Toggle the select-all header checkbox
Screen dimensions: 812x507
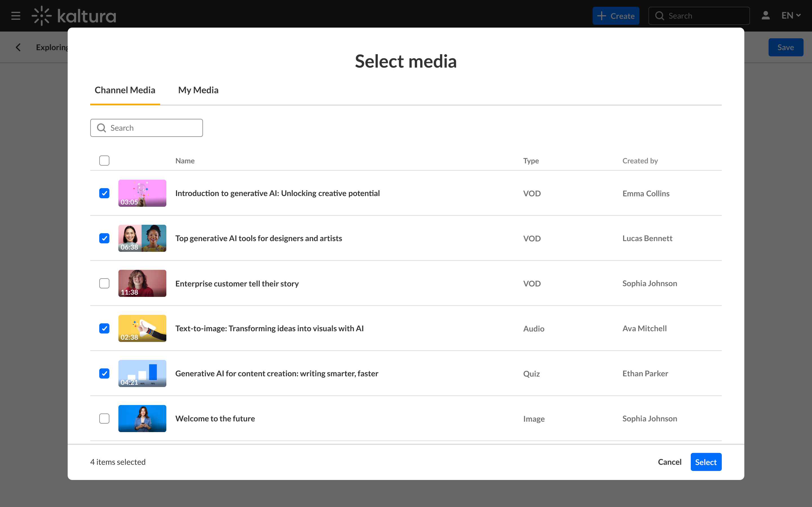pyautogui.click(x=104, y=161)
